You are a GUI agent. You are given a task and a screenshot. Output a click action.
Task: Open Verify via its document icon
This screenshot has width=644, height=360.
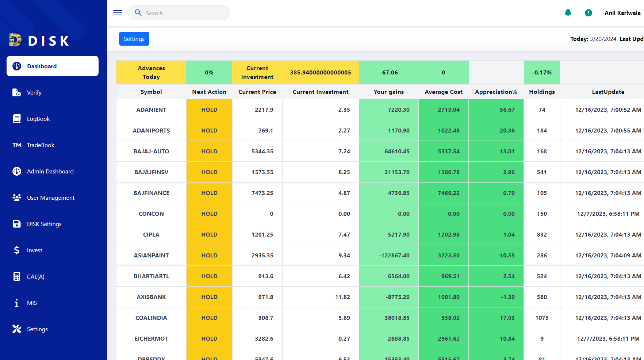coord(17,93)
